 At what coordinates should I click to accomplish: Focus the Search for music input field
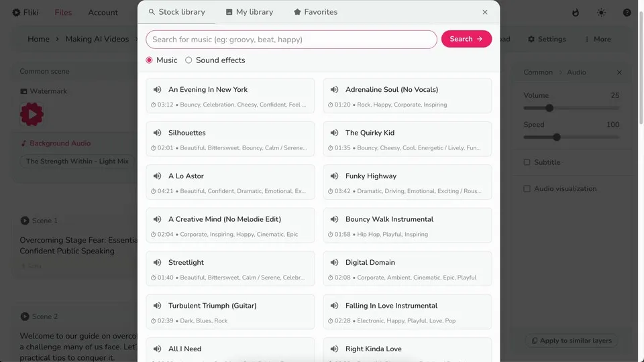pos(291,40)
